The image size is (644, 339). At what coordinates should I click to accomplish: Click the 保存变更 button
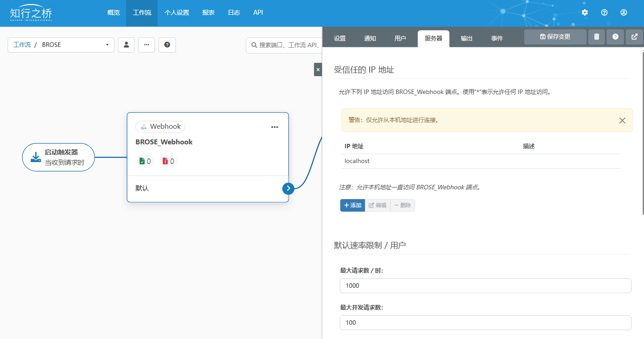(555, 37)
